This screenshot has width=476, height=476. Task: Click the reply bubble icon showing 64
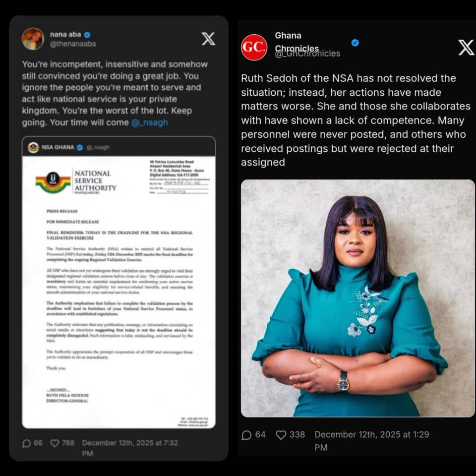[246, 435]
